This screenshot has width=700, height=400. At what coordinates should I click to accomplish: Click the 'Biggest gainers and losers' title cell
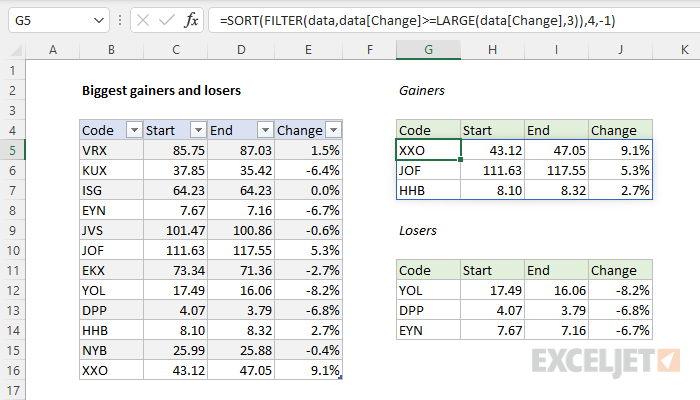[161, 91]
